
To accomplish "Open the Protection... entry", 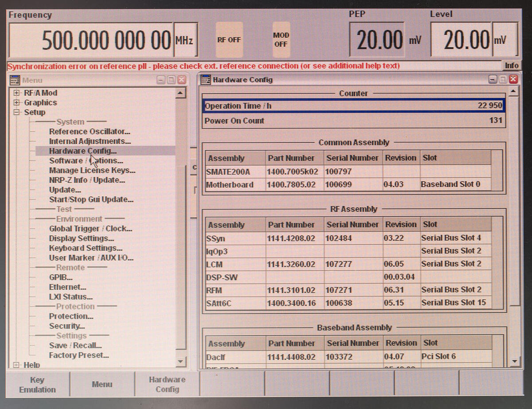I will (71, 316).
